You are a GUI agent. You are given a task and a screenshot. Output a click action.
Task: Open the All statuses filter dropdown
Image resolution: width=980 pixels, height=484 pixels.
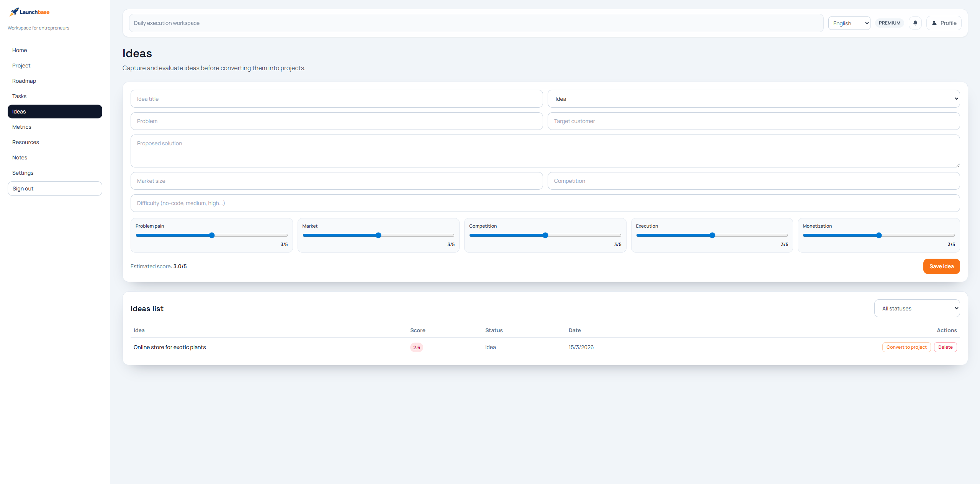[x=917, y=308]
